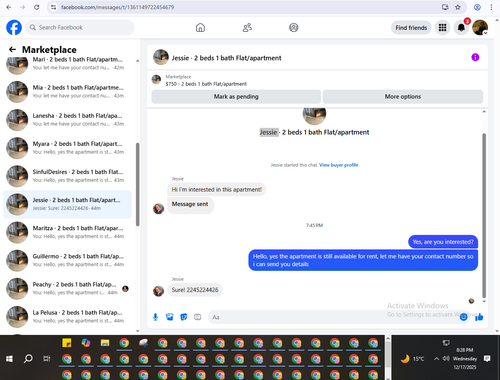This screenshot has width=500, height=380.
Task: Open the volume icon in system tray
Action: pyautogui.click(x=446, y=359)
